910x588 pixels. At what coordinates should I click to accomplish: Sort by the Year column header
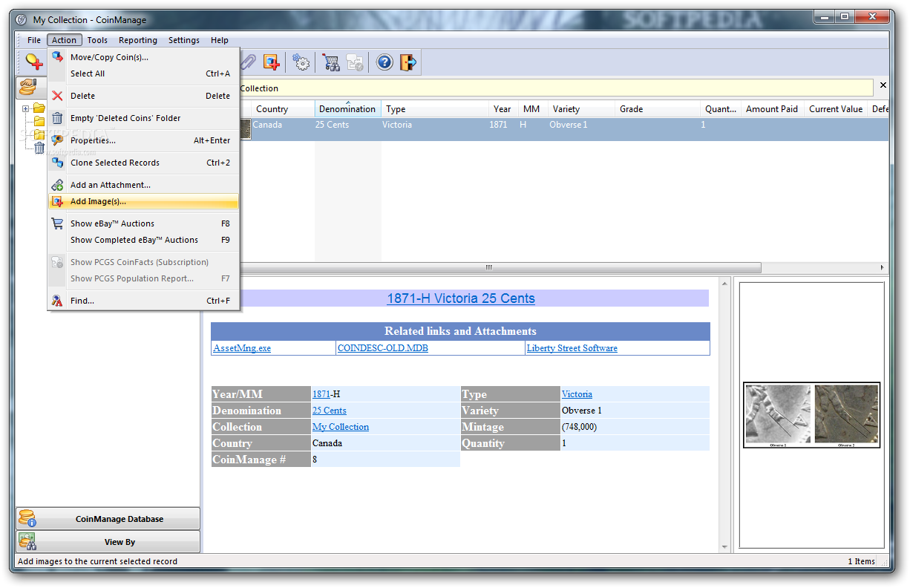(504, 109)
